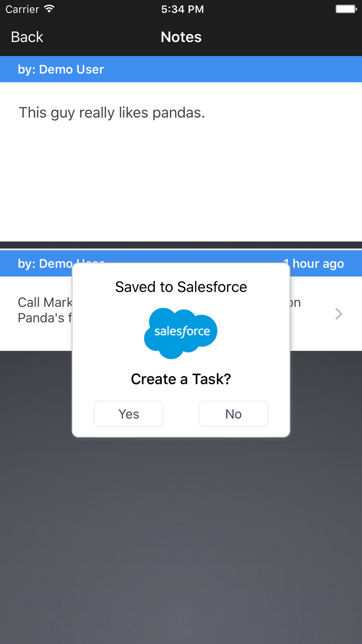Select the top "by: Demo User" header
Image resolution: width=362 pixels, height=644 pixels.
61,69
